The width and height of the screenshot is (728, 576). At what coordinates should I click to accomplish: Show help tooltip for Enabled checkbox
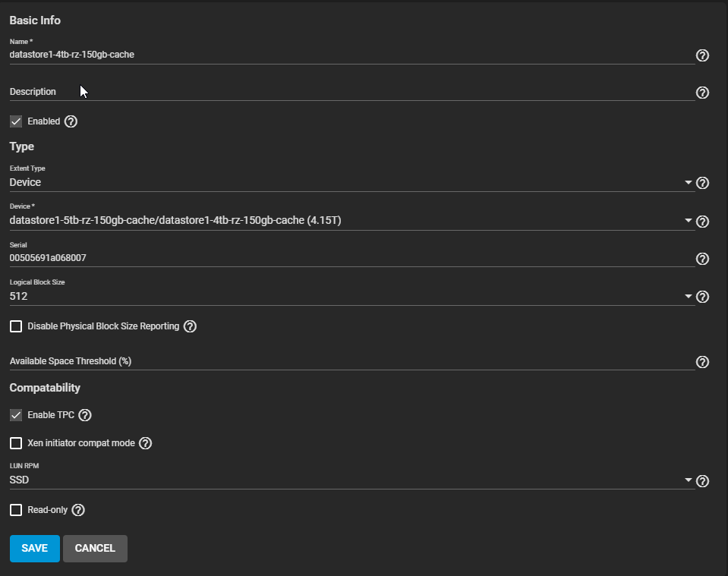71,121
